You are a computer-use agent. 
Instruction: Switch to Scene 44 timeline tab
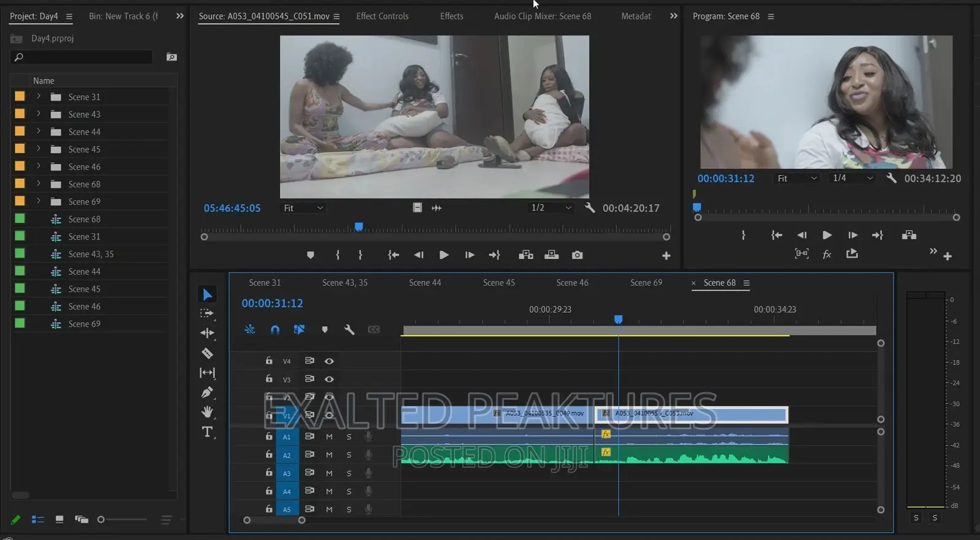pyautogui.click(x=425, y=282)
